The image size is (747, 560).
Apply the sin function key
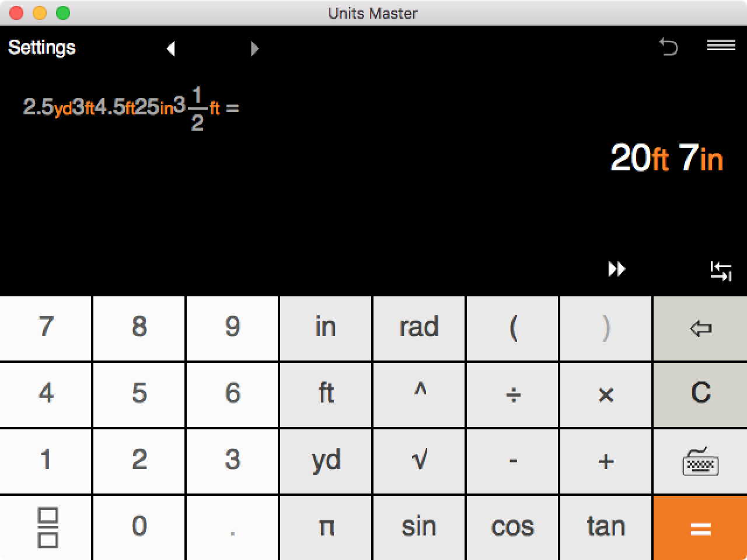[419, 528]
